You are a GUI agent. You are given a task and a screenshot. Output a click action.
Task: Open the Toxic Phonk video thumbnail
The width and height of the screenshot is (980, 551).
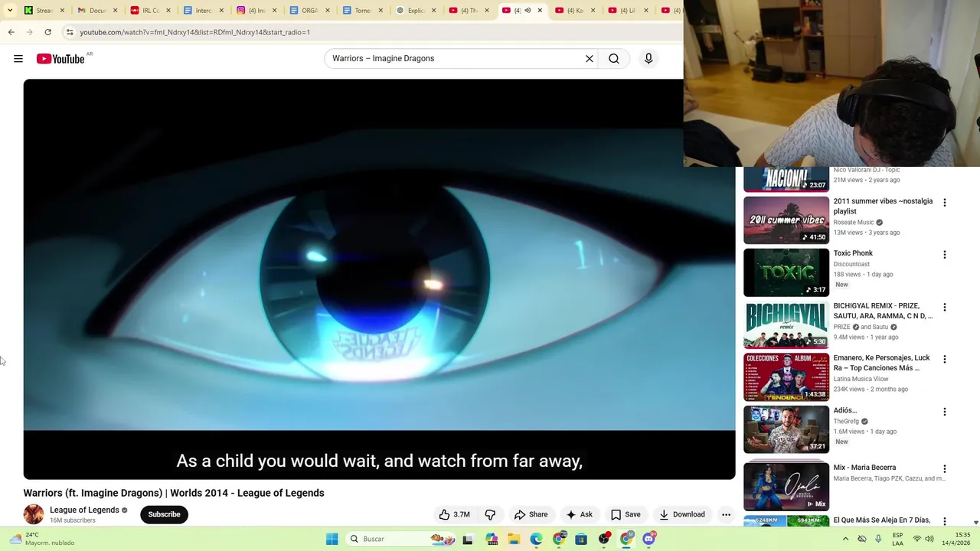pos(786,272)
